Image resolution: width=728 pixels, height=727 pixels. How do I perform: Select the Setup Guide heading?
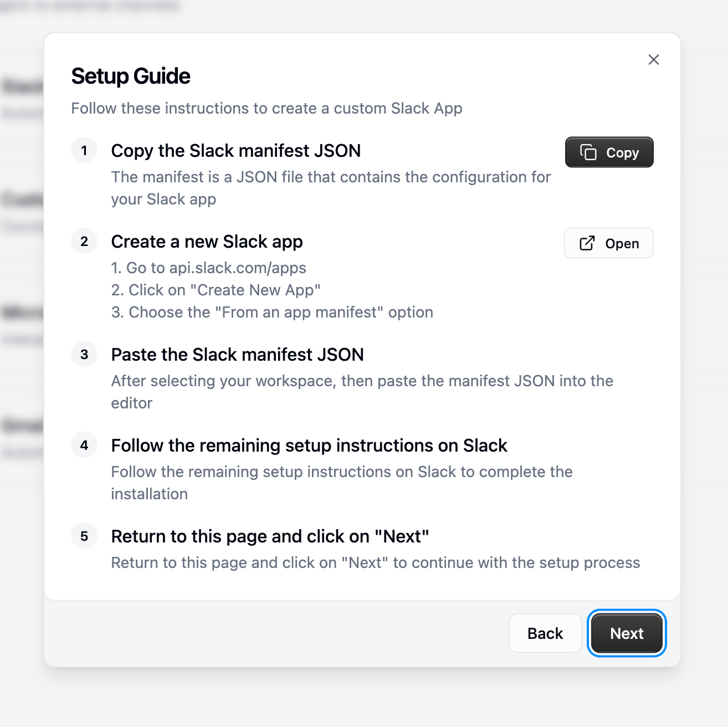pyautogui.click(x=130, y=76)
